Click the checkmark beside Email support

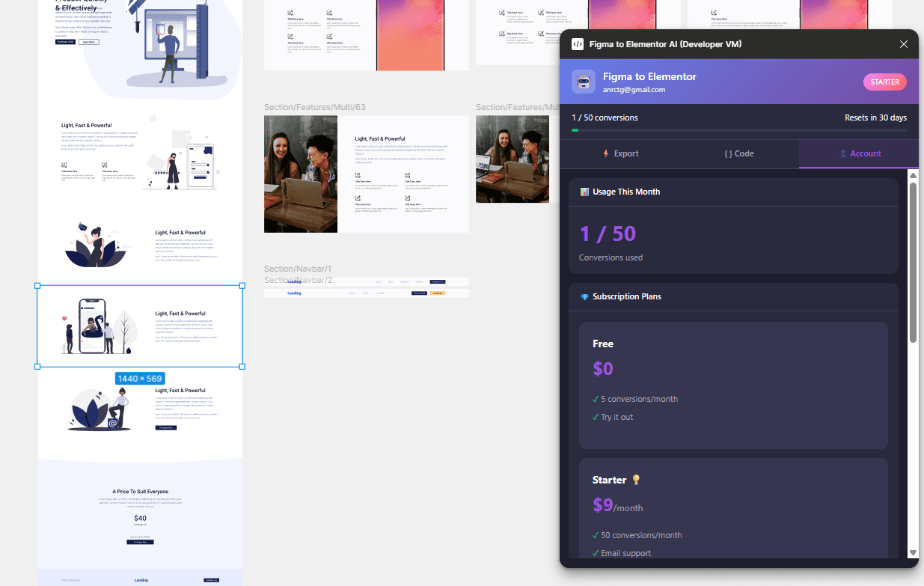pyautogui.click(x=595, y=553)
